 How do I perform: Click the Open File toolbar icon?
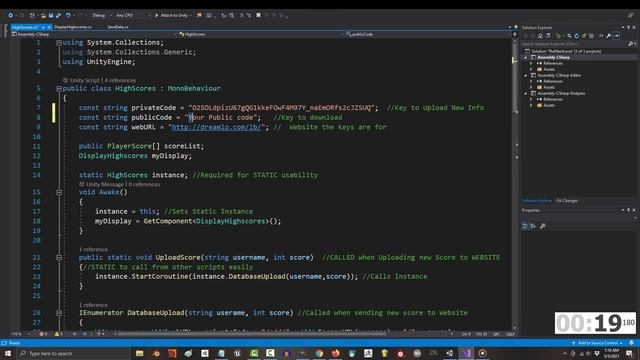[43, 15]
